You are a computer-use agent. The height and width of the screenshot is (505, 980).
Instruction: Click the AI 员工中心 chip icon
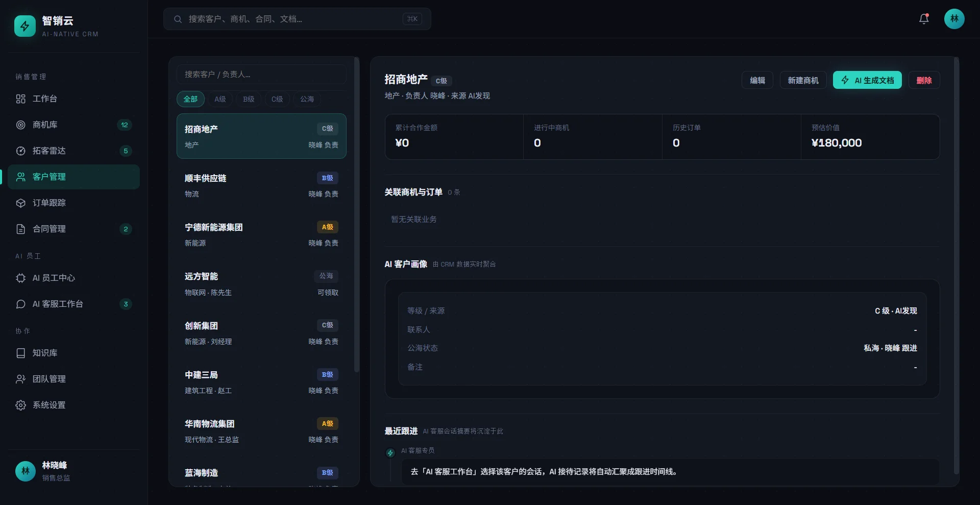20,278
